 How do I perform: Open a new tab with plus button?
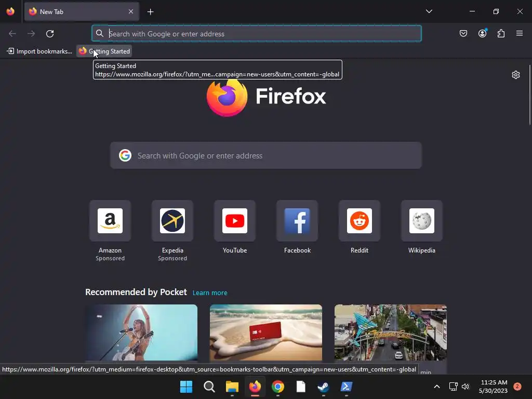150,12
